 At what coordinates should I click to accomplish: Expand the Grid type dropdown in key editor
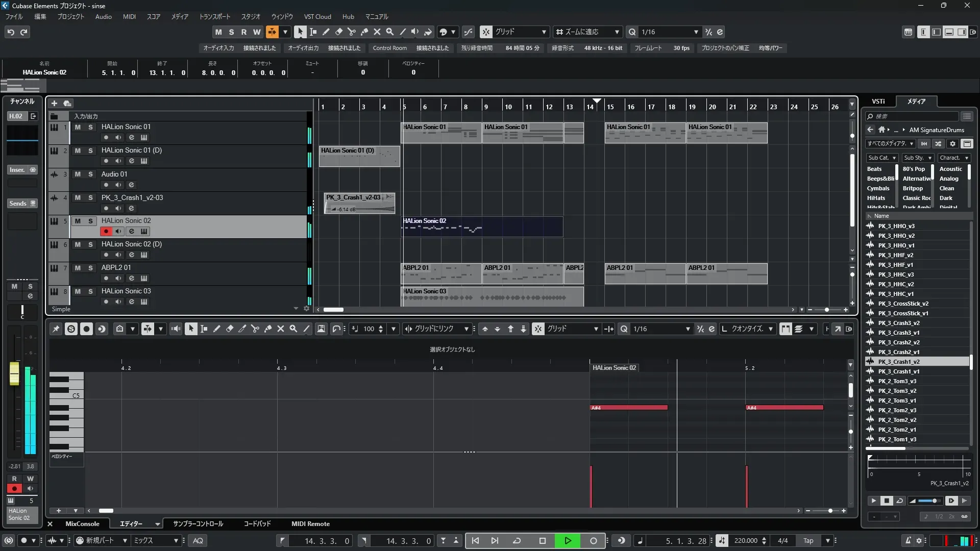pyautogui.click(x=596, y=329)
